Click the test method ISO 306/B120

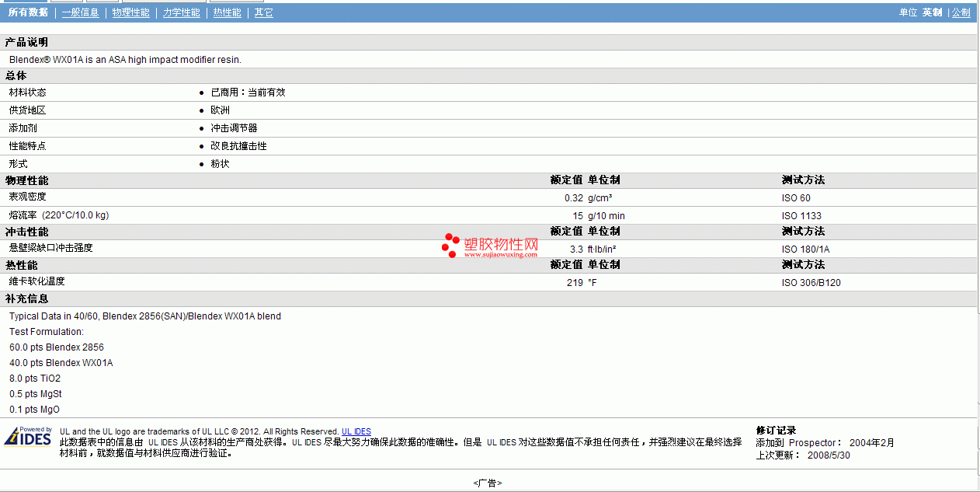pyautogui.click(x=811, y=283)
